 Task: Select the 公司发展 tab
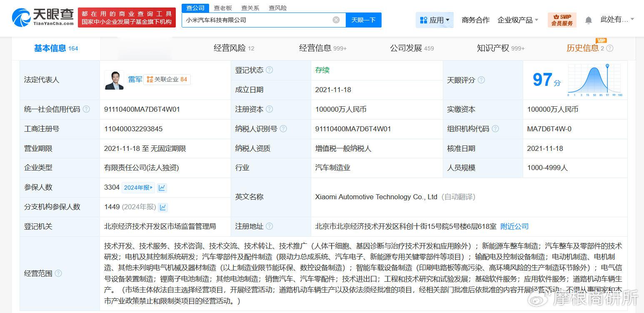click(x=412, y=48)
